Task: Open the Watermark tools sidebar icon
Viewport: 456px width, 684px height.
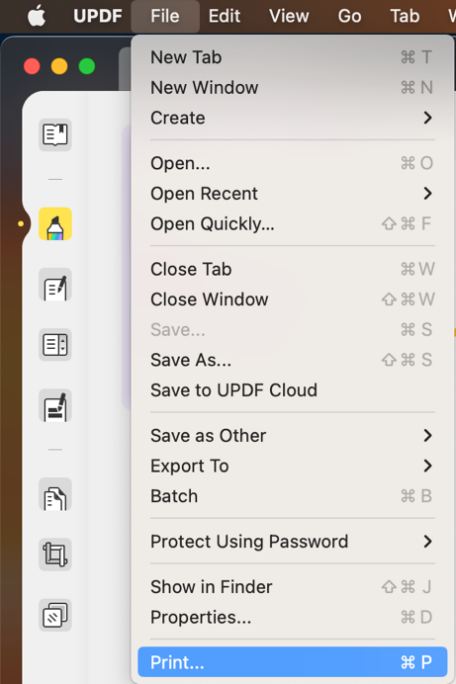Action: (55, 615)
